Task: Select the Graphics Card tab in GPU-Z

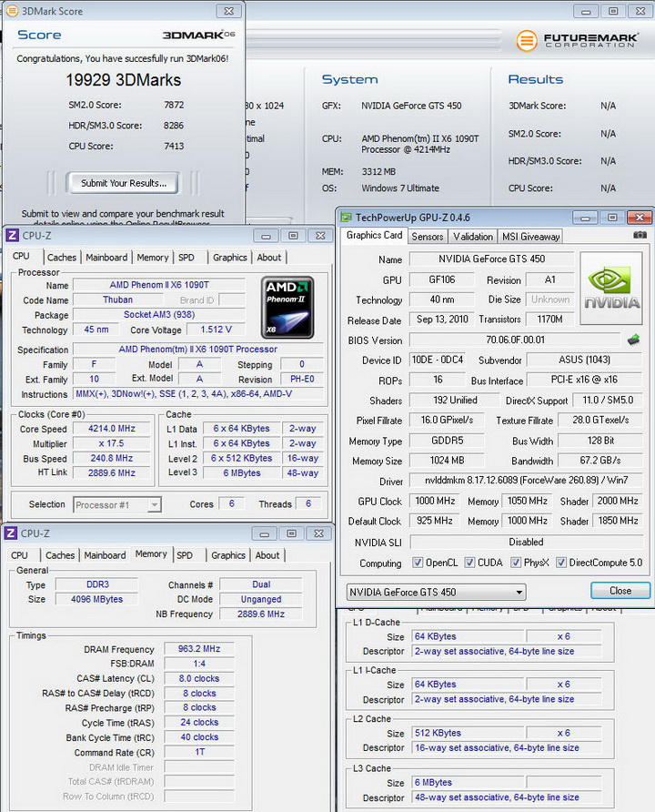Action: [x=374, y=235]
